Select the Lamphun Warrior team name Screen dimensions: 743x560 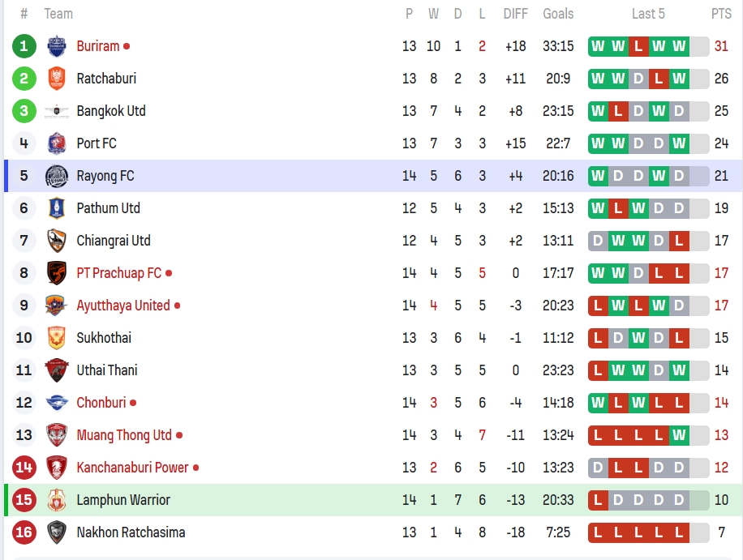[x=123, y=500]
